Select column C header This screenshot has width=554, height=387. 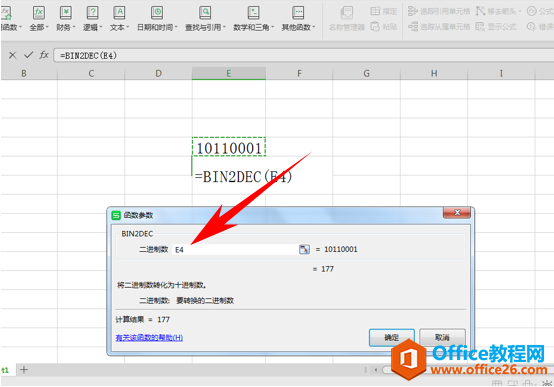tap(91, 74)
